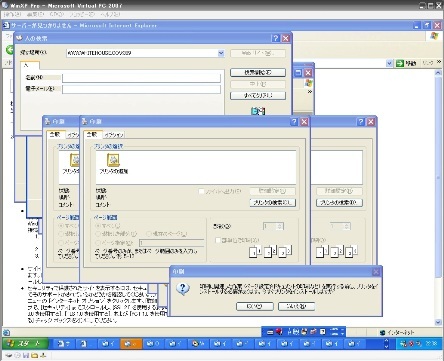Click Find Printer button in front Print dialog
The image size is (444, 361).
point(273,202)
